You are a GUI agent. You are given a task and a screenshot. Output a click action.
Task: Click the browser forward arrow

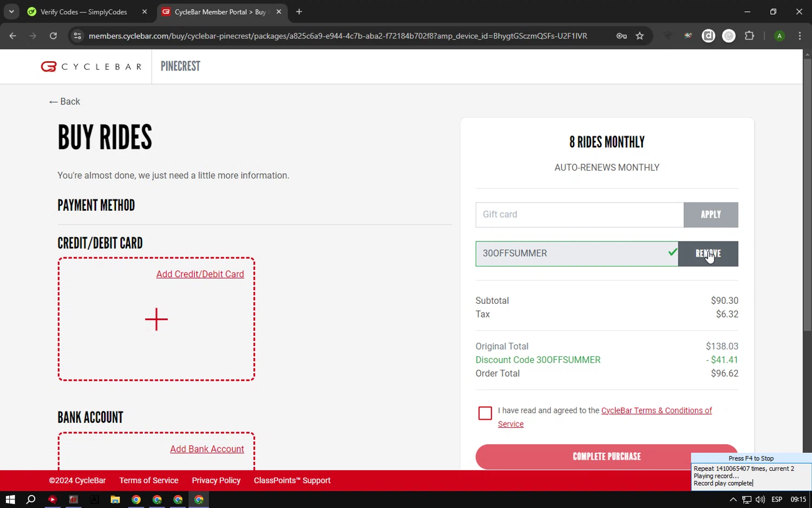(x=33, y=36)
